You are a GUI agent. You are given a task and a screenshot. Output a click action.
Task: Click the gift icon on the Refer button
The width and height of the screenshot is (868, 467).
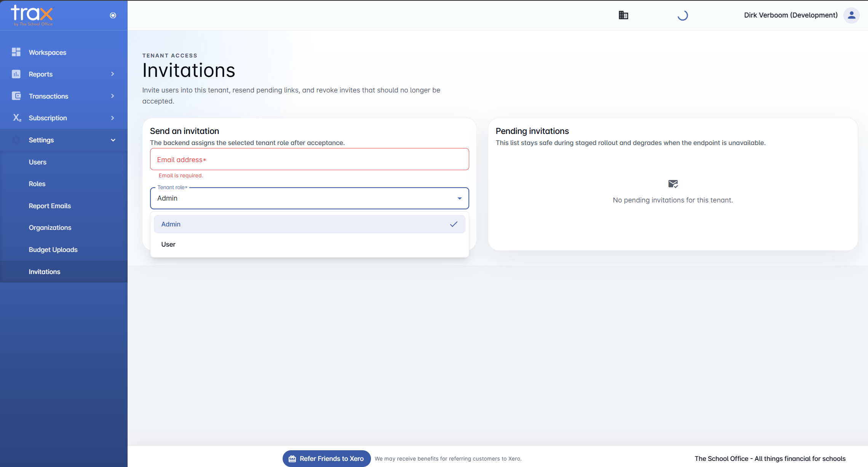292,459
